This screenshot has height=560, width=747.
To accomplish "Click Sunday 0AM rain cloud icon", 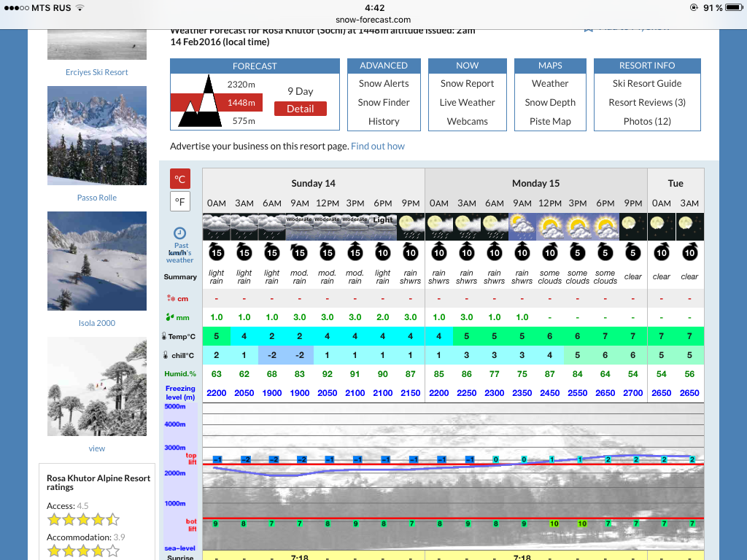I will click(216, 227).
